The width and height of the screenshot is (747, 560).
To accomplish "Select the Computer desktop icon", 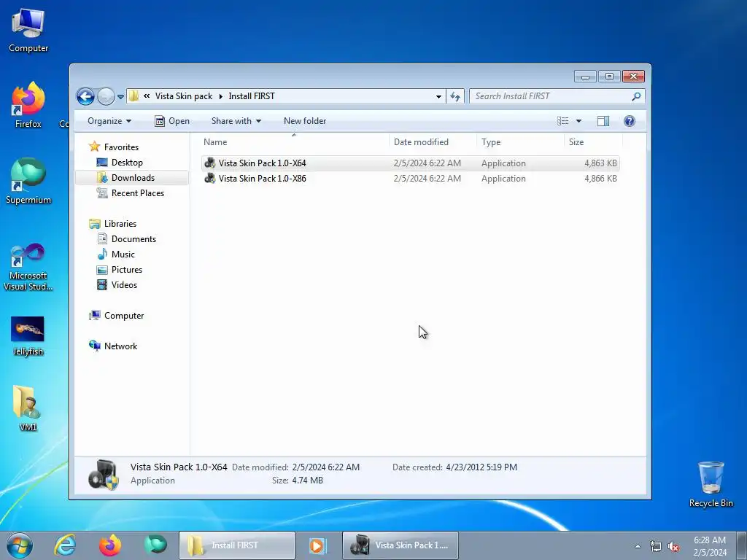I will point(28,30).
